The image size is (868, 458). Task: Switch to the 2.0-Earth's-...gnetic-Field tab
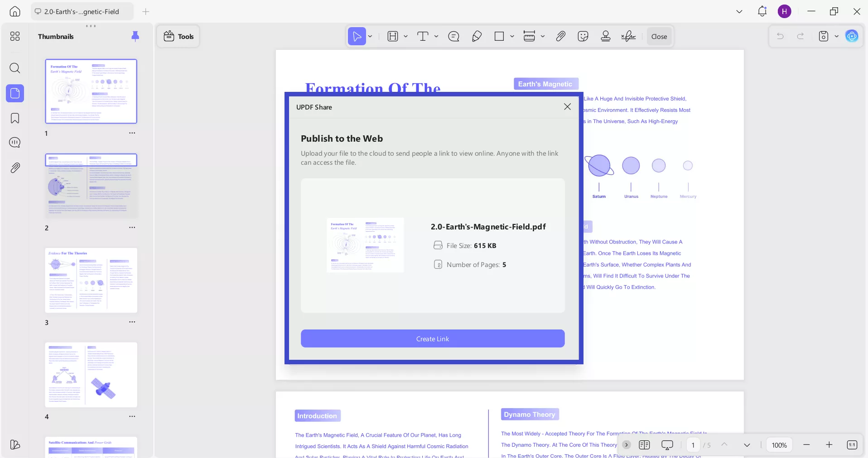click(x=82, y=12)
